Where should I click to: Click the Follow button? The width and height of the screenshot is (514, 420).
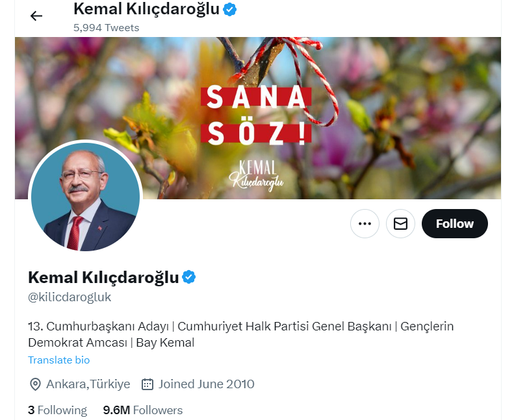[455, 223]
